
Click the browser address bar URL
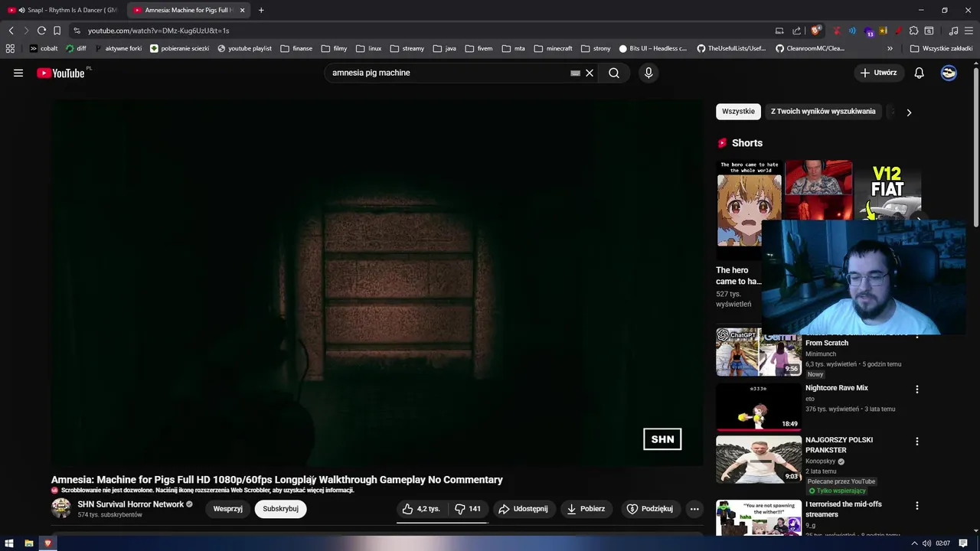(158, 31)
